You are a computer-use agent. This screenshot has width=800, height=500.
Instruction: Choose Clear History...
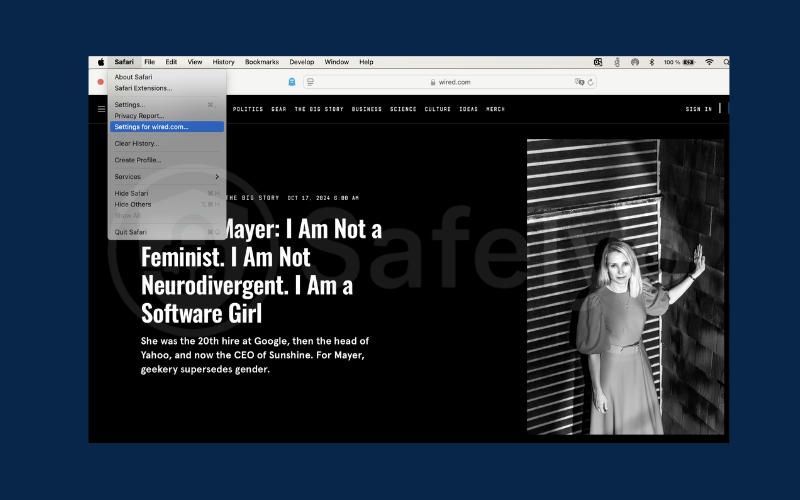pyautogui.click(x=167, y=143)
